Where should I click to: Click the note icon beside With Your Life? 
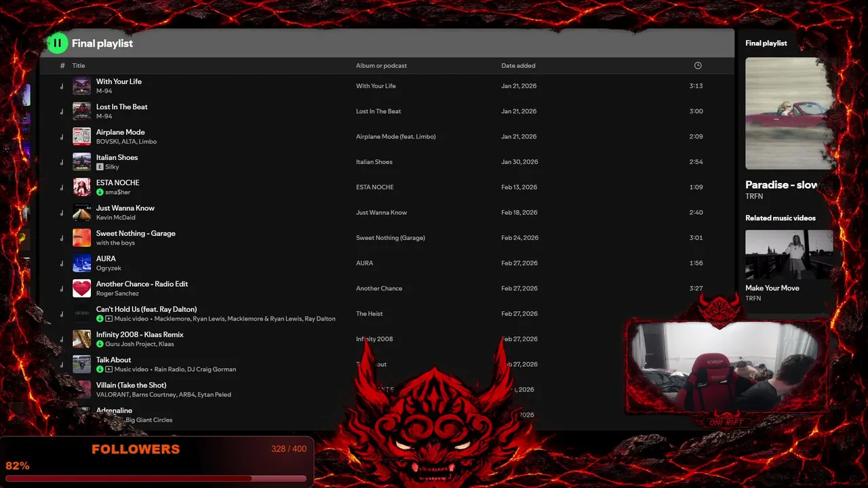pos(62,86)
